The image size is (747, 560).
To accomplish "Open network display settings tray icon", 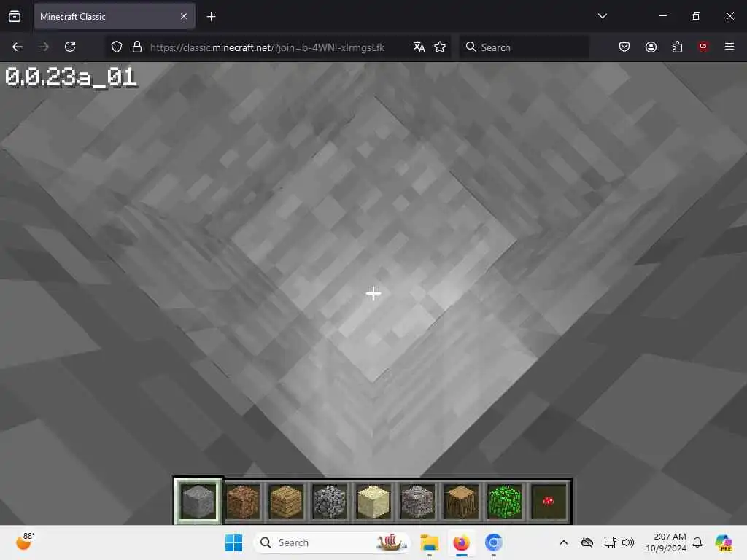I will point(610,542).
